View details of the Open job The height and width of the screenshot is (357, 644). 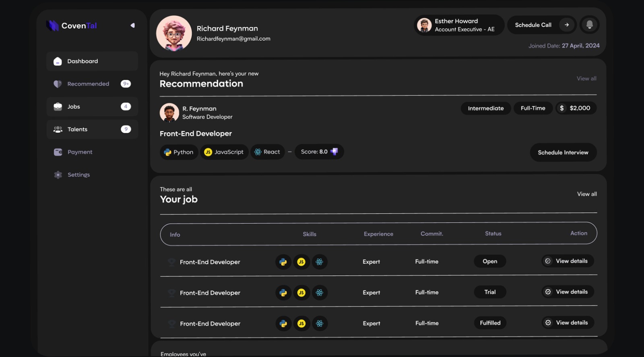click(x=568, y=261)
